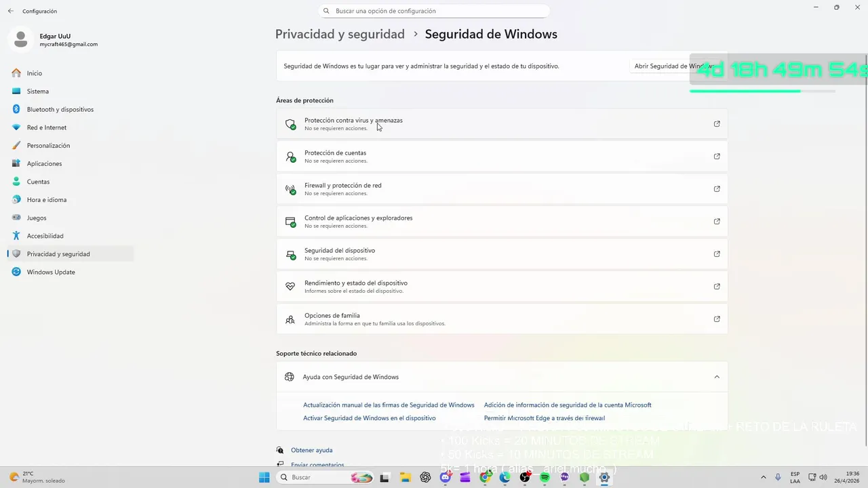Open Bluetooth y dispositivos settings
The image size is (868, 488).
(71, 109)
